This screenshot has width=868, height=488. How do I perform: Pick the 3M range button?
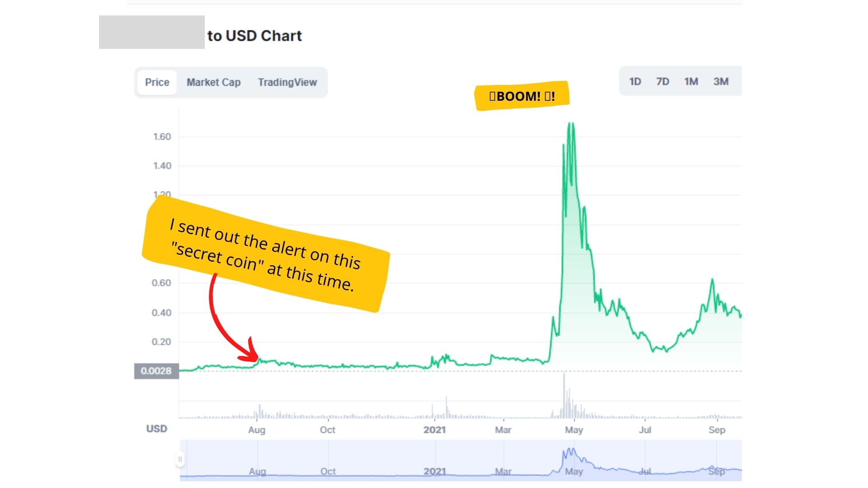721,81
